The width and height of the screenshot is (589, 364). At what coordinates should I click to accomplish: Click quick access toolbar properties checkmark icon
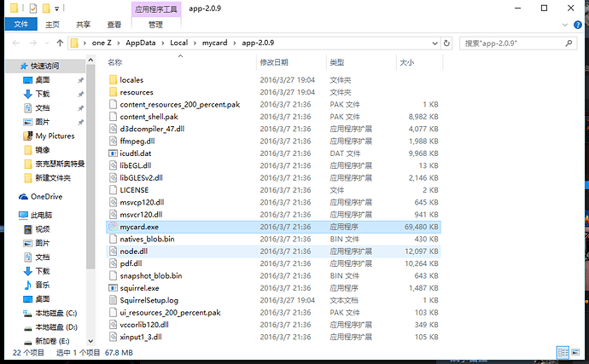(32, 8)
